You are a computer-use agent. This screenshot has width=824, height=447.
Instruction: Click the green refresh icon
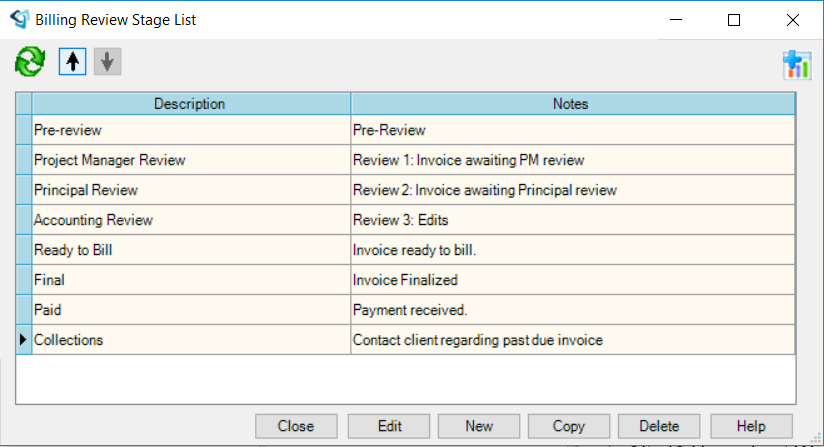coord(30,61)
